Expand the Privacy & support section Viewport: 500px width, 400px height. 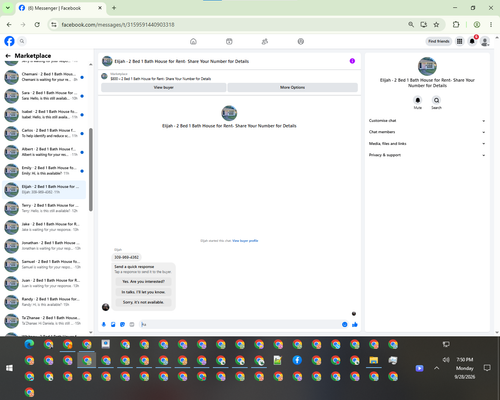pyautogui.click(x=427, y=155)
